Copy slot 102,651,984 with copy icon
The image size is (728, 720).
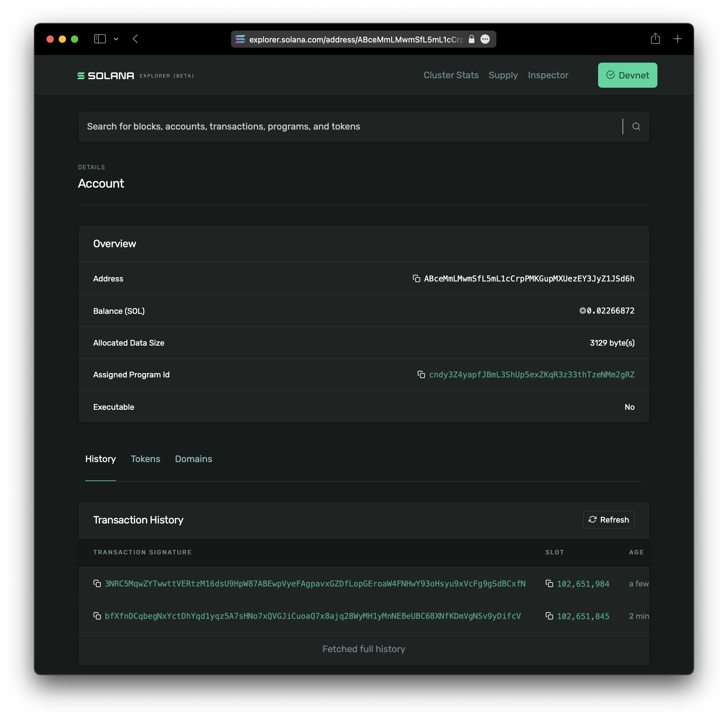[x=550, y=584]
